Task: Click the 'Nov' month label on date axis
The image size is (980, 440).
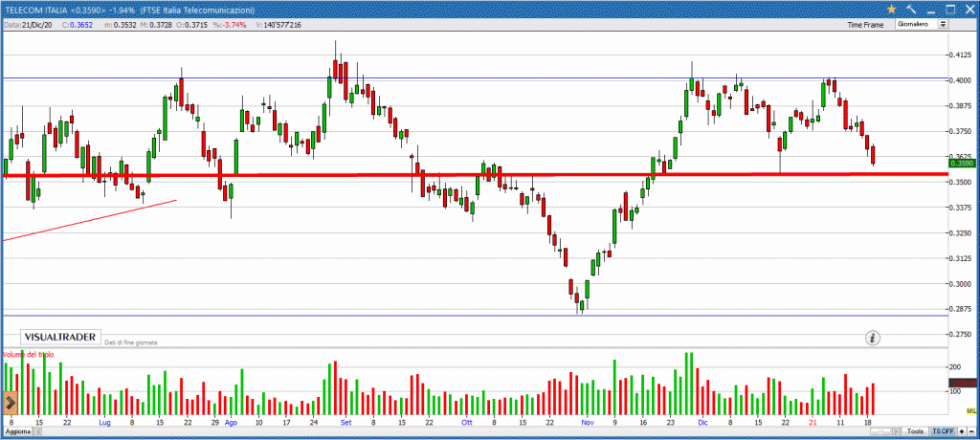Action: coord(588,423)
